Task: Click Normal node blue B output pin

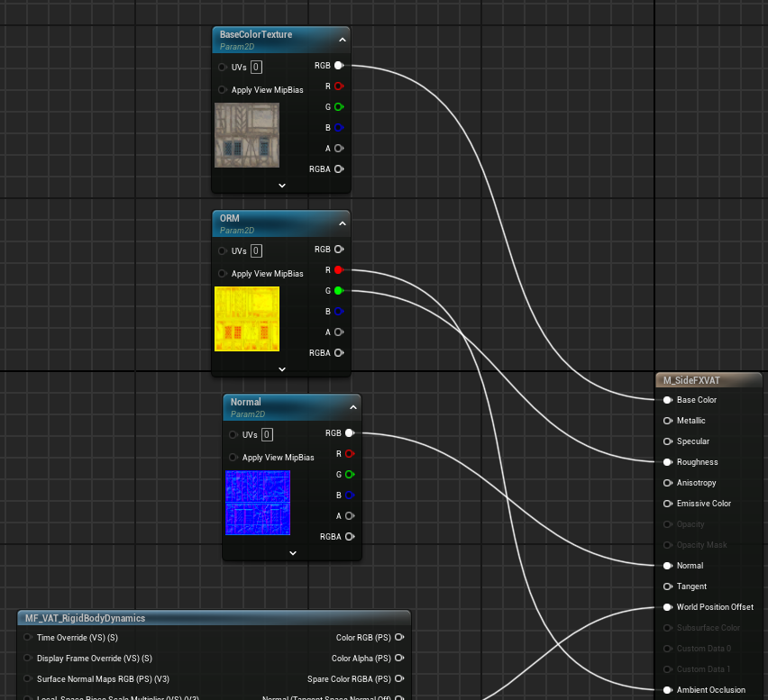Action: 350,495
